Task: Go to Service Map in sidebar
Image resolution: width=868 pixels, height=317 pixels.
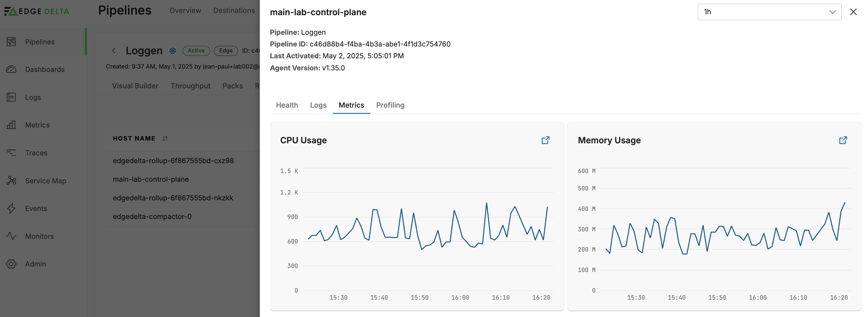Action: (x=46, y=181)
